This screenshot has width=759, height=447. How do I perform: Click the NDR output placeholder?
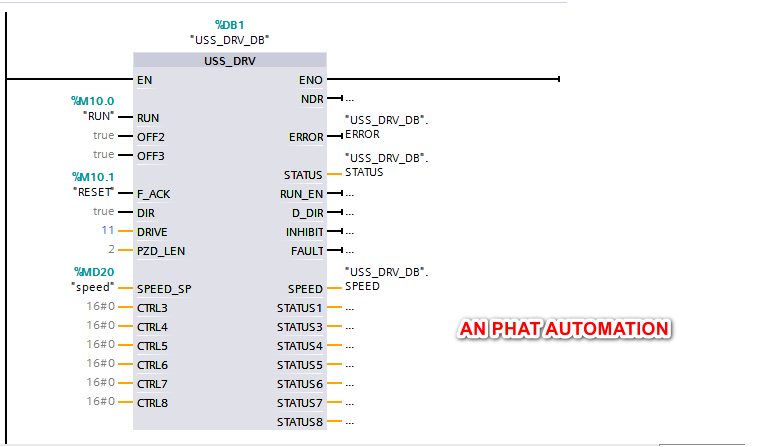(349, 99)
